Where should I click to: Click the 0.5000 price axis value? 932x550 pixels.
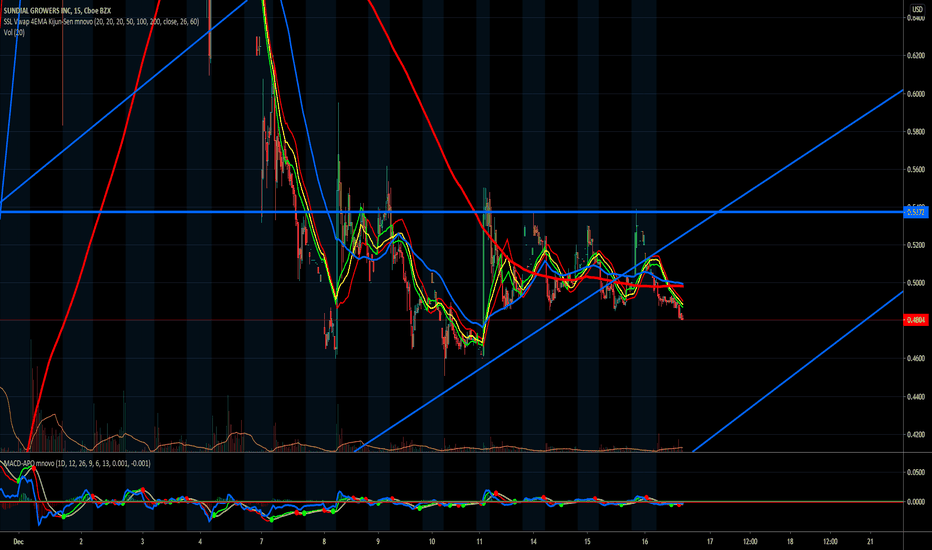click(916, 283)
